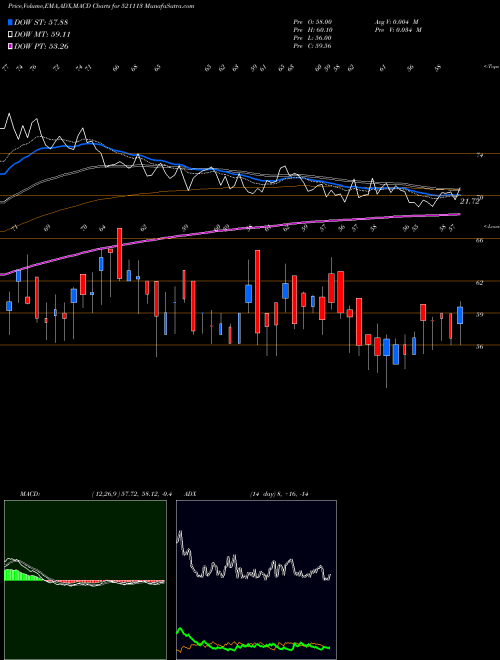This screenshot has height=660, width=500.
Task: Click the MACD (12,26,9) parameter values
Action: click(x=131, y=494)
